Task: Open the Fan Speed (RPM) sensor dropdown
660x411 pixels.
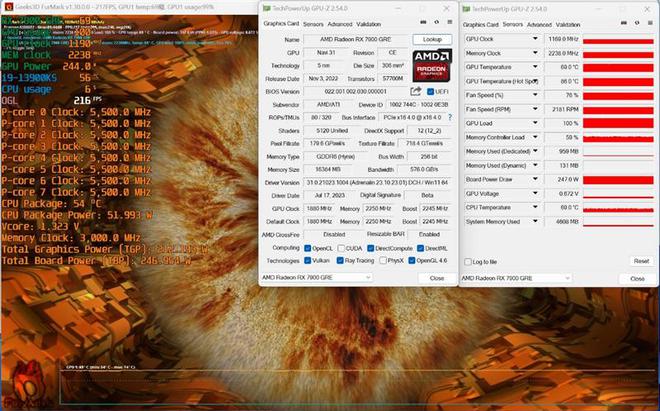Action: 535,109
